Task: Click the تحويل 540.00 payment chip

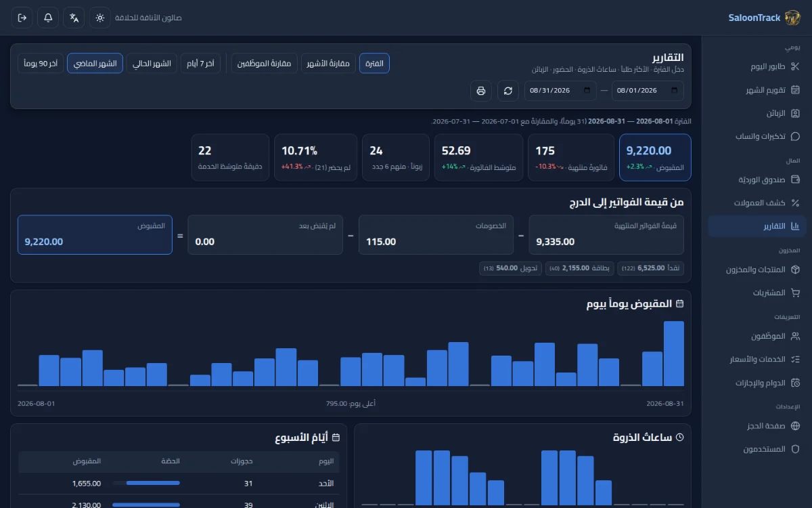Action: tap(510, 268)
